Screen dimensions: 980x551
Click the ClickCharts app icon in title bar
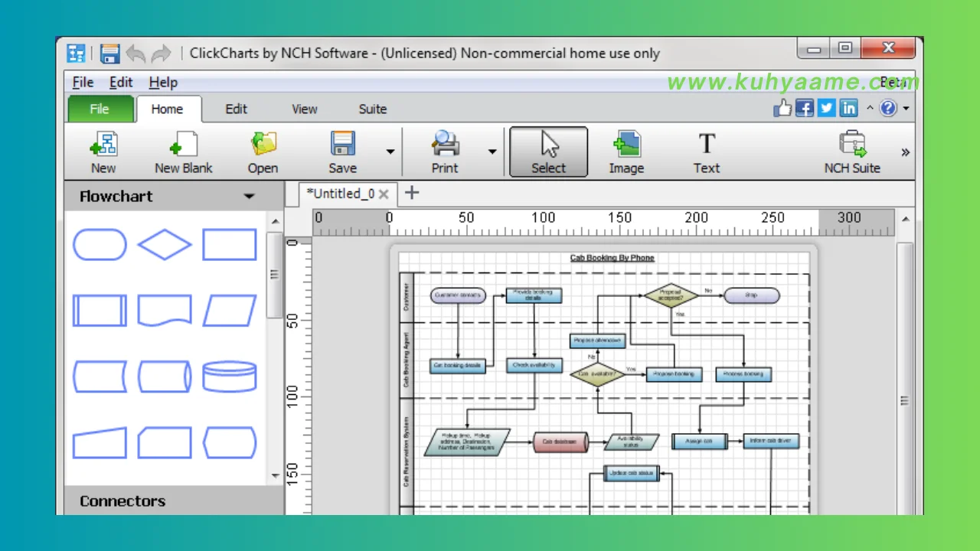(x=76, y=54)
